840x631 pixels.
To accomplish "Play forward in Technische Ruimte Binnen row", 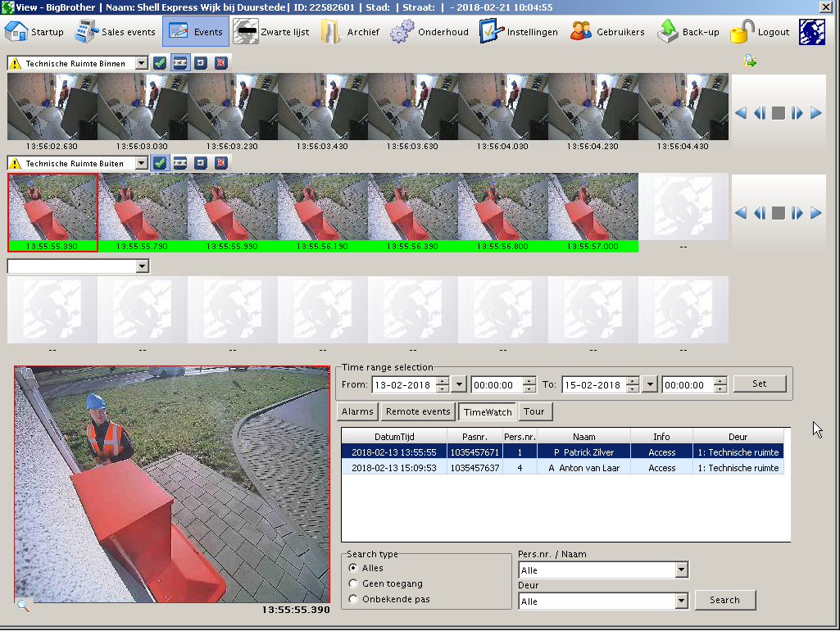I will pyautogui.click(x=816, y=113).
